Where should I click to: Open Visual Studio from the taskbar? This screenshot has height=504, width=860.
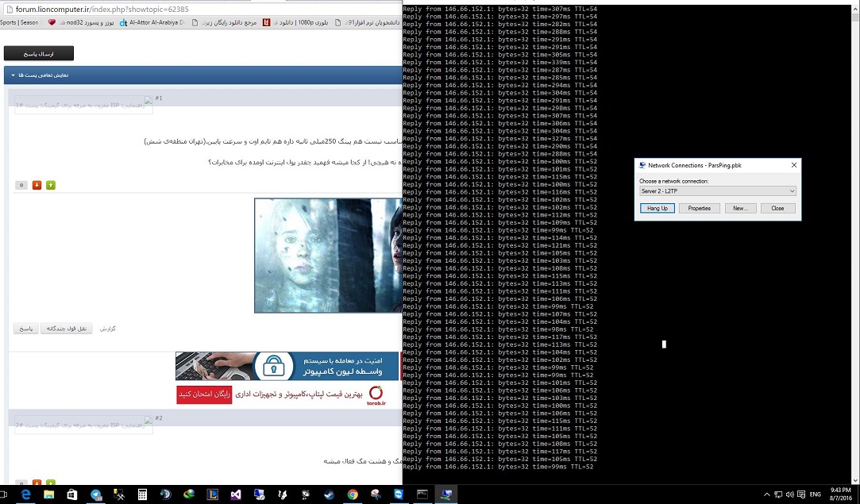[x=236, y=494]
